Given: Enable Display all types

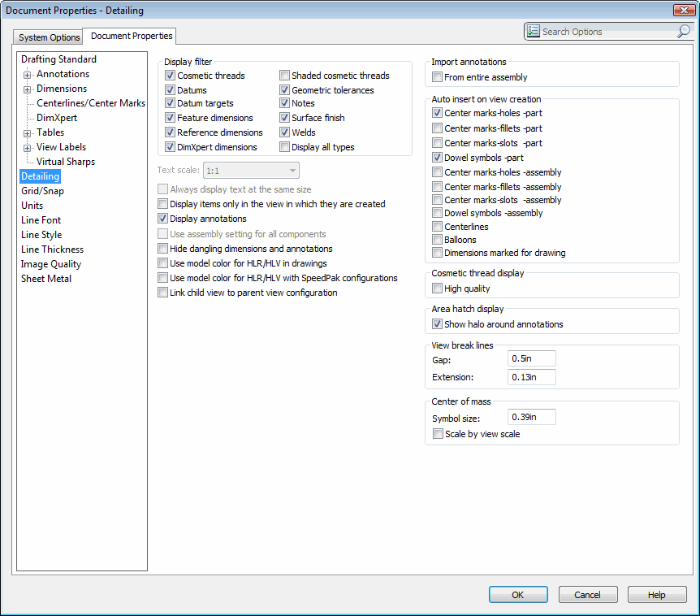Looking at the screenshot, I should [x=284, y=147].
